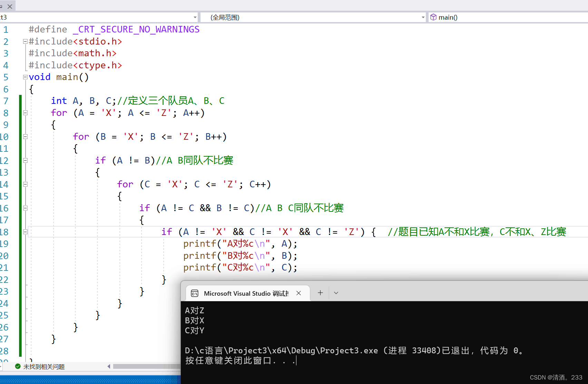This screenshot has height=384, width=588.
Task: Close the Microsoft Visual Studio 调试 tab
Action: pos(298,293)
